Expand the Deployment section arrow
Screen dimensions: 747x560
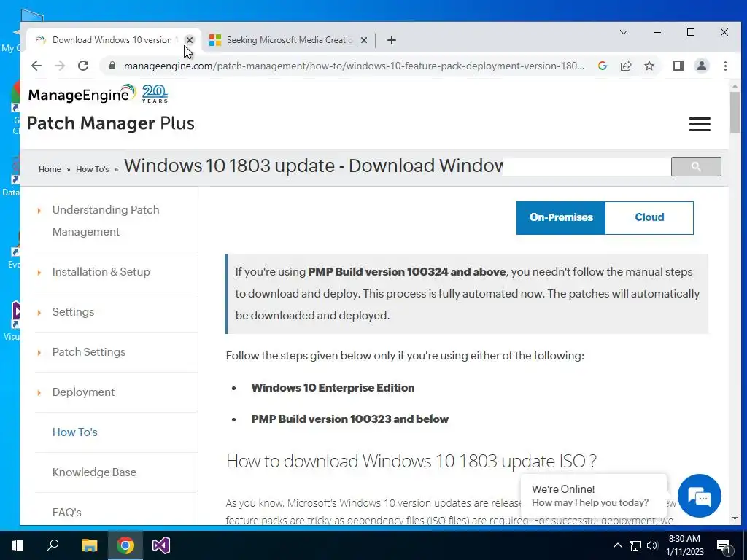(x=39, y=392)
